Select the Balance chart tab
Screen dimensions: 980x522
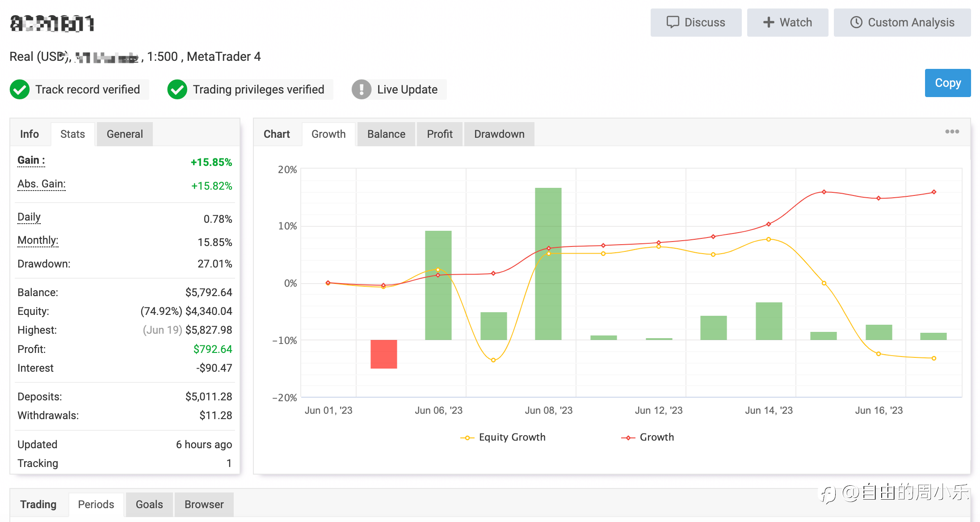click(x=386, y=134)
